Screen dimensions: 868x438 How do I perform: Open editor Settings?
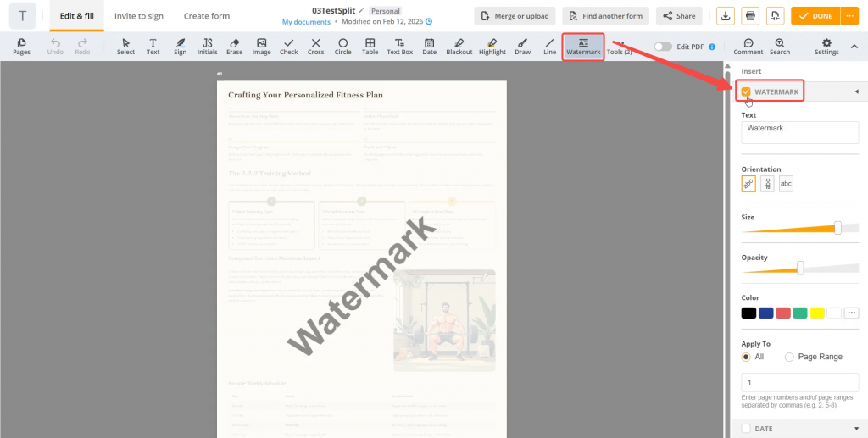point(826,47)
